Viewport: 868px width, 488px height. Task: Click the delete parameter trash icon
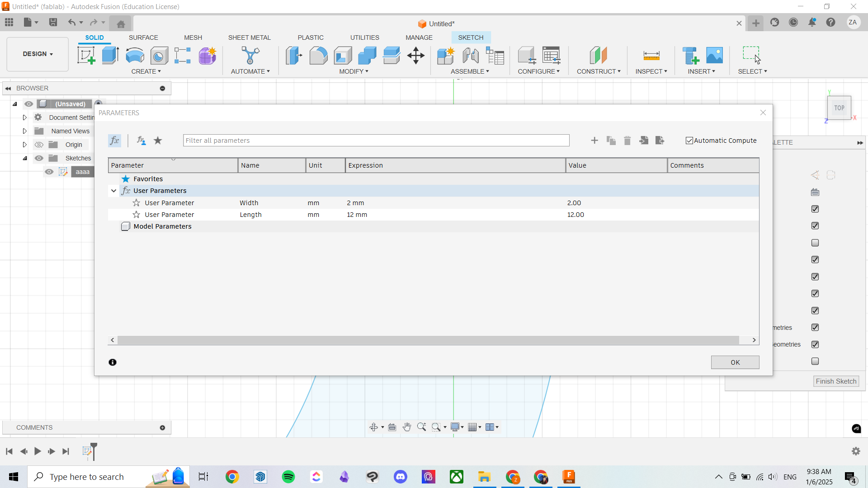pos(627,141)
